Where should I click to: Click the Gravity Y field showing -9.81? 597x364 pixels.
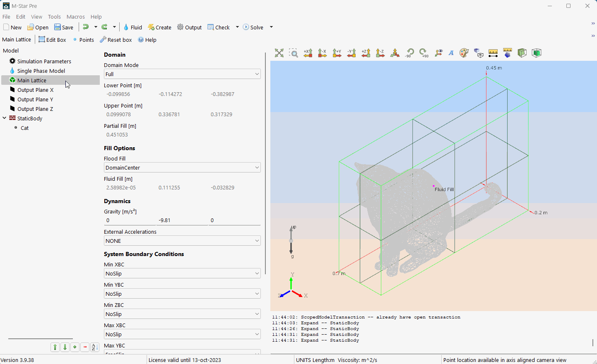click(x=182, y=220)
